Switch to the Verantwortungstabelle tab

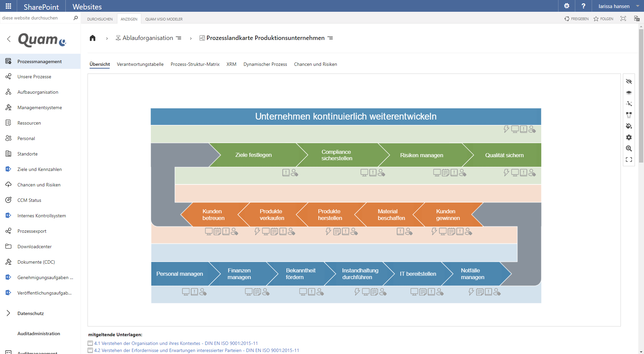pyautogui.click(x=140, y=64)
